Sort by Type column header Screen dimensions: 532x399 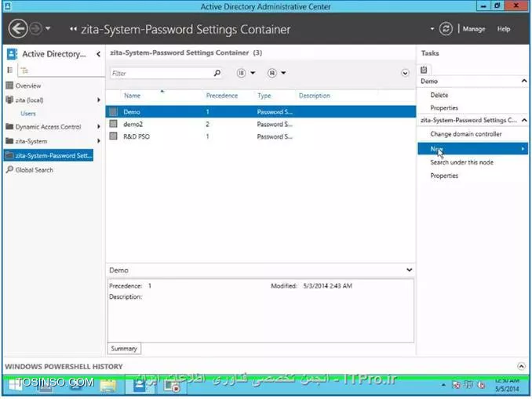point(264,96)
